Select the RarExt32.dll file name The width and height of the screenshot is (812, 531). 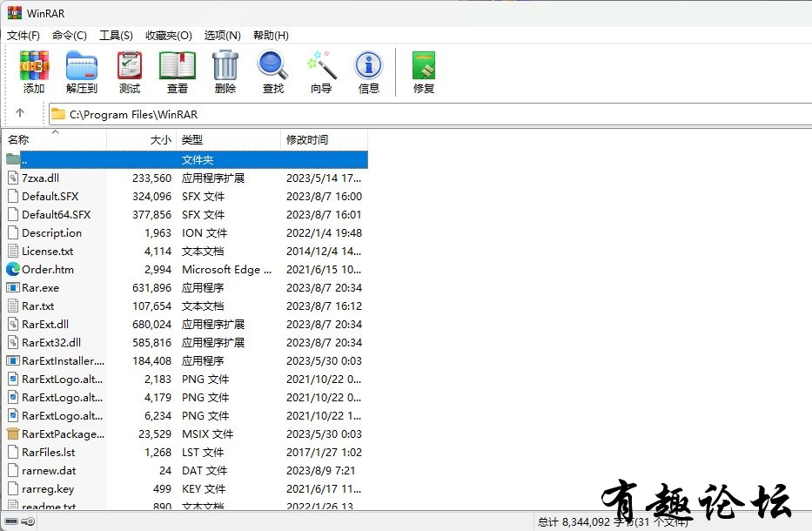coord(51,342)
